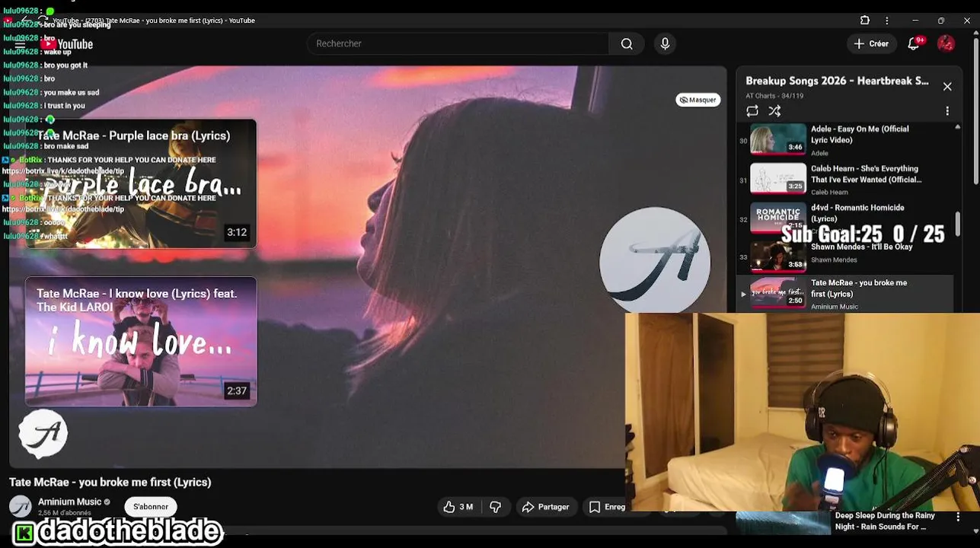Click the search magnifier button

coord(627,44)
